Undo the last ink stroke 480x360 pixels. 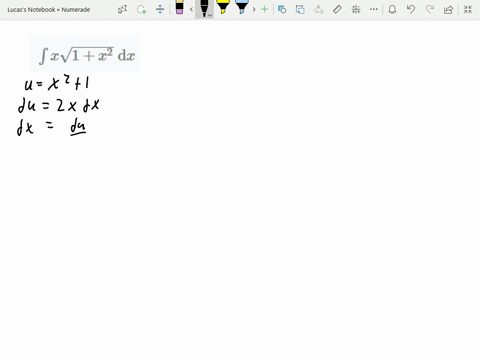coord(411,9)
